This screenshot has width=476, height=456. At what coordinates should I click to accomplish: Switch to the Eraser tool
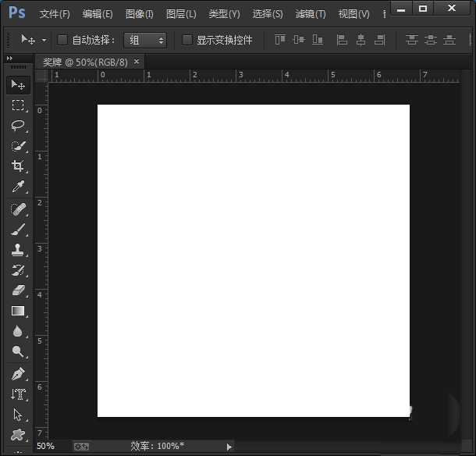tap(18, 290)
